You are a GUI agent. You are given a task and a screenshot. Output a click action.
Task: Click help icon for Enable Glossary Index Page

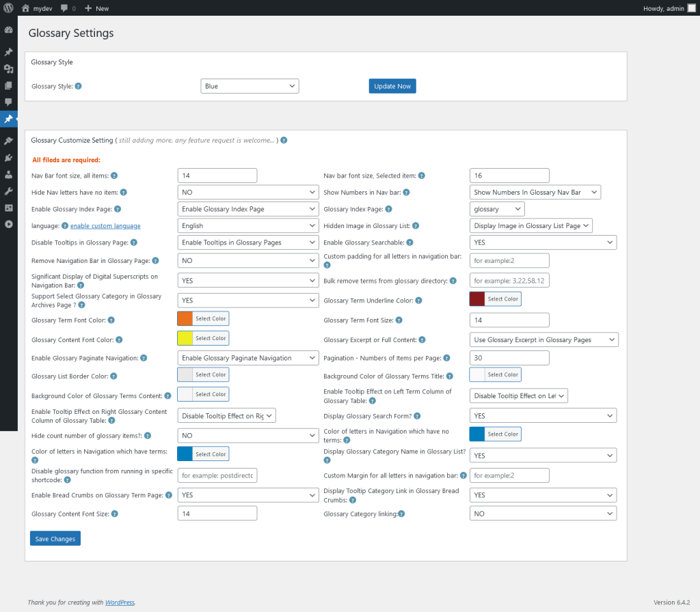click(x=118, y=209)
